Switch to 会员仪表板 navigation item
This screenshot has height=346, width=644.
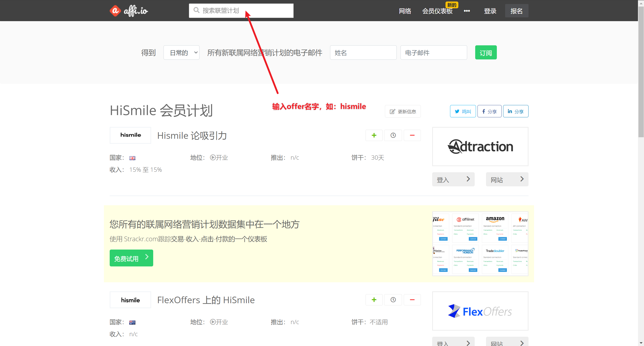pyautogui.click(x=437, y=11)
